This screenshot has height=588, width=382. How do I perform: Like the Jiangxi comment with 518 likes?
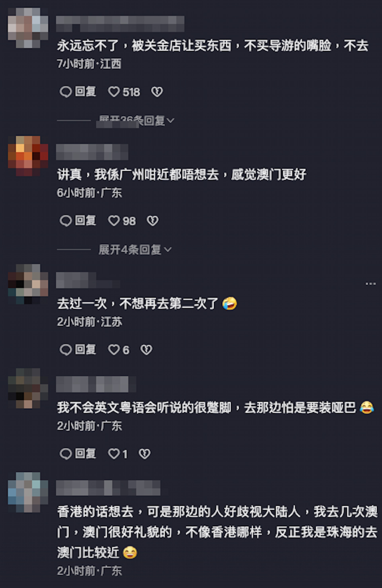click(x=124, y=92)
